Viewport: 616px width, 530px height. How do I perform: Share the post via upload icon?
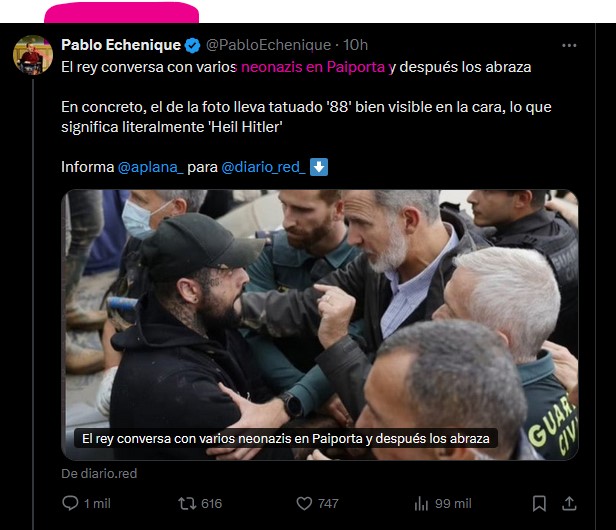569,503
